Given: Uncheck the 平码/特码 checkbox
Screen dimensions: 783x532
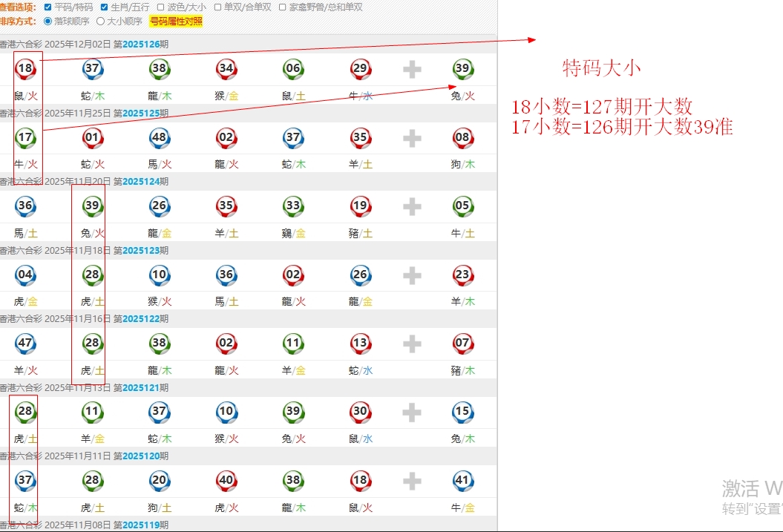Looking at the screenshot, I should point(48,7).
